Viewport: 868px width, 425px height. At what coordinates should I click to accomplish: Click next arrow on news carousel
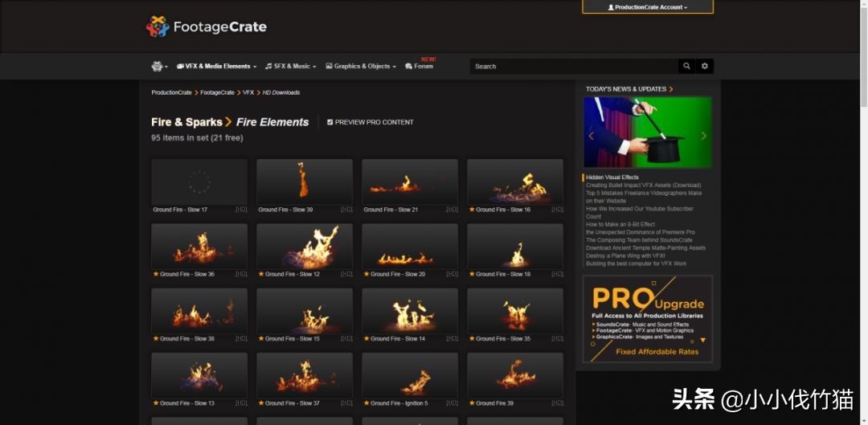coord(703,136)
